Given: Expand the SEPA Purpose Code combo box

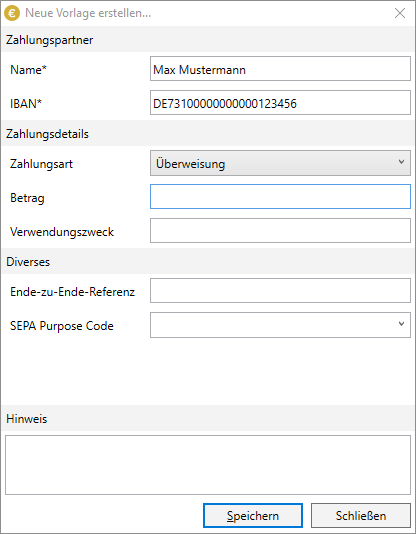Looking at the screenshot, I should (280, 325).
